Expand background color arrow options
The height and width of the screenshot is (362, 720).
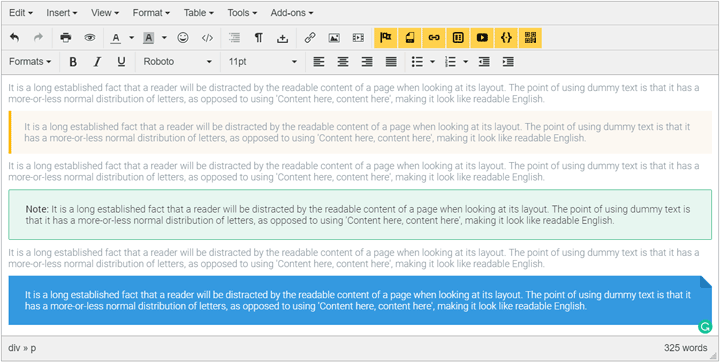click(x=164, y=38)
